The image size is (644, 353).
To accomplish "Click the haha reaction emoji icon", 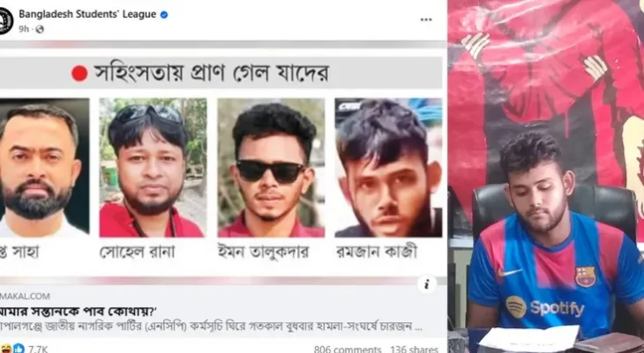I will [6, 349].
